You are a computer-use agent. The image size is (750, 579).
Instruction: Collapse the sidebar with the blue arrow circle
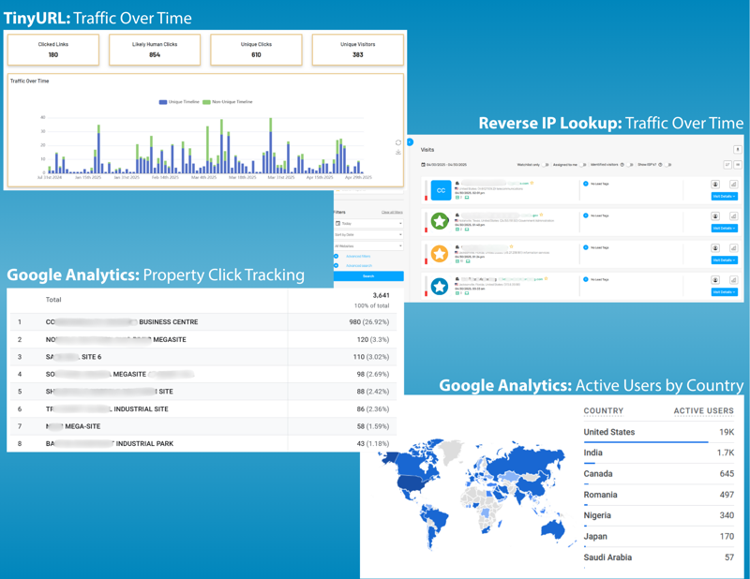tap(410, 142)
